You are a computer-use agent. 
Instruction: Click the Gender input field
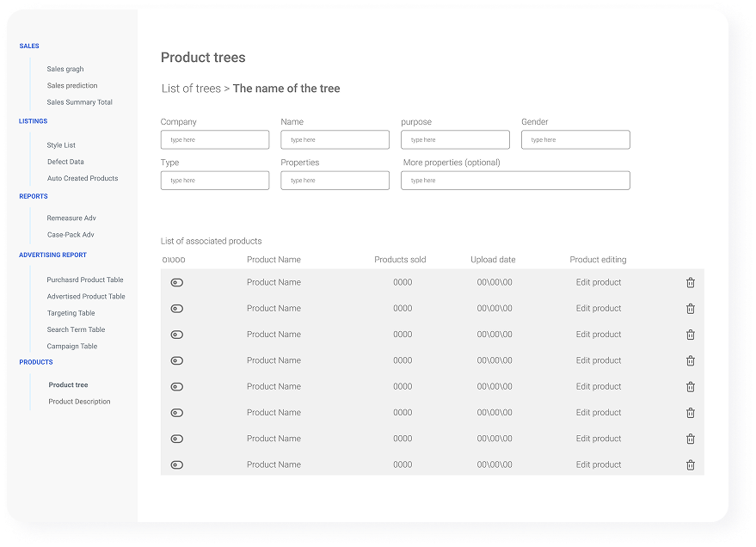(x=575, y=140)
